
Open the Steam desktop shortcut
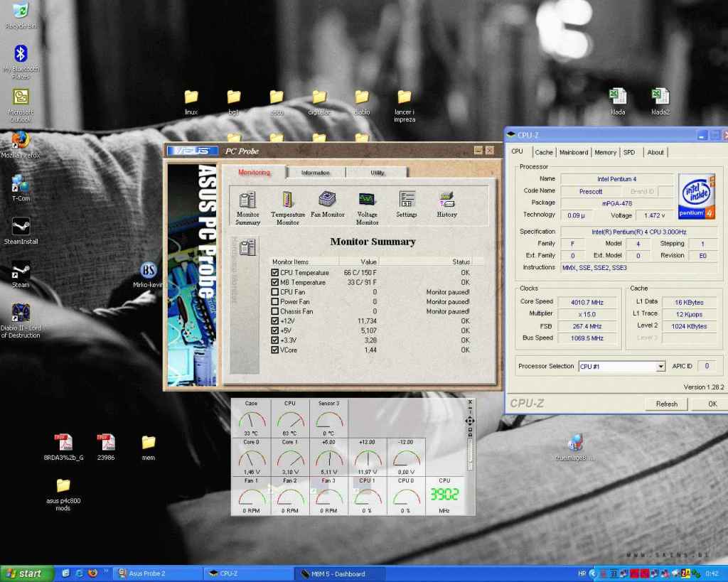(x=21, y=272)
